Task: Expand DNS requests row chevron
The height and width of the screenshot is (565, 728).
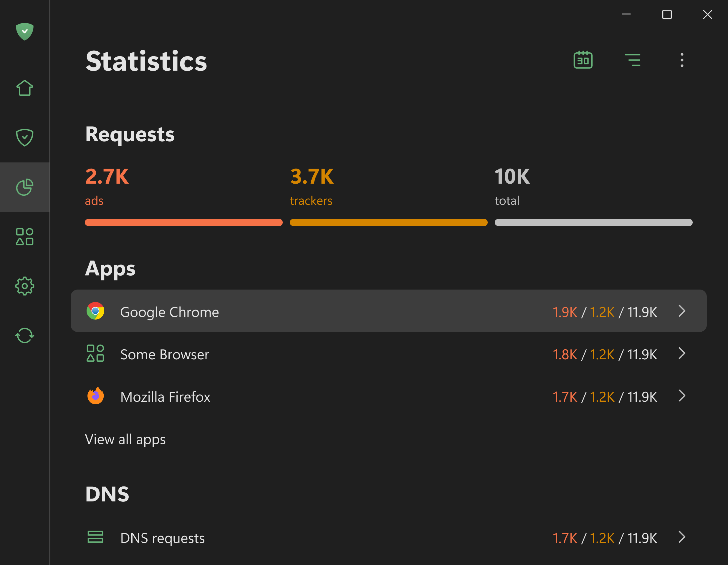Action: pyautogui.click(x=682, y=537)
